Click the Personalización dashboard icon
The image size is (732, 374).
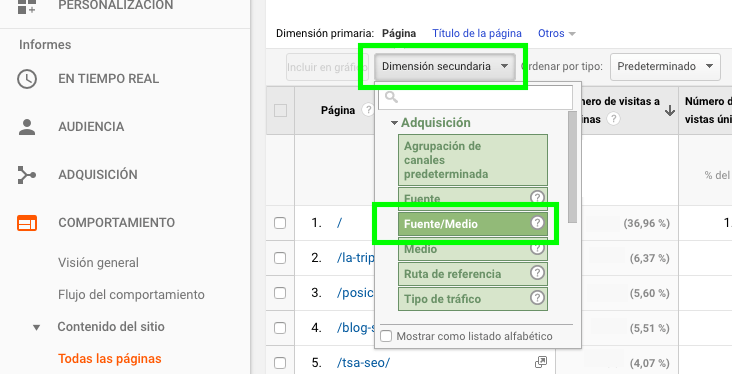(x=27, y=7)
